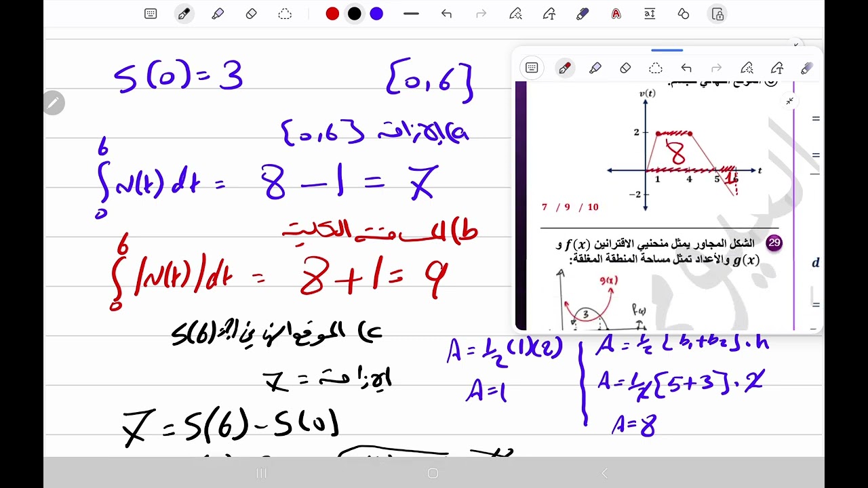Select auto-fix shape tool in popup window toolbar

[747, 68]
